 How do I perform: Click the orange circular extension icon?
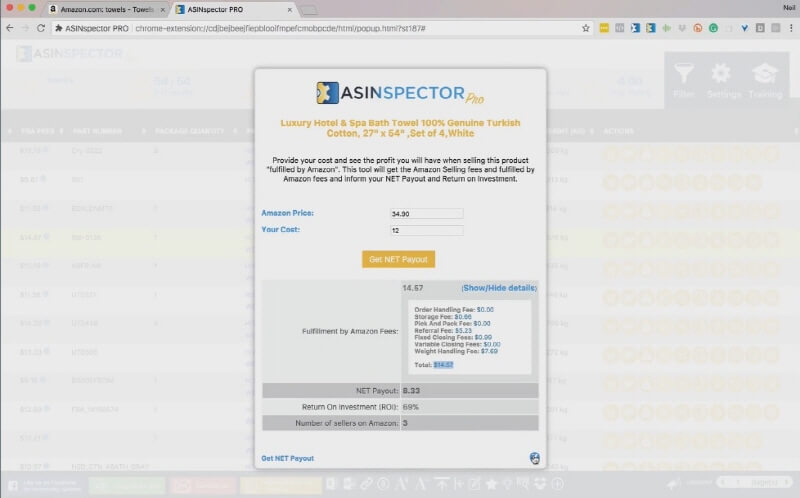point(697,28)
